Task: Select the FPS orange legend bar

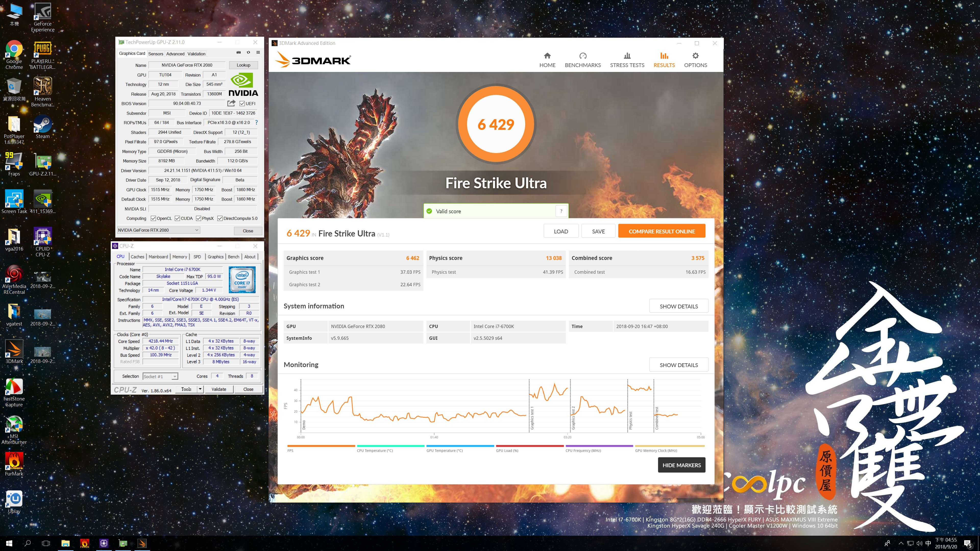Action: click(321, 446)
